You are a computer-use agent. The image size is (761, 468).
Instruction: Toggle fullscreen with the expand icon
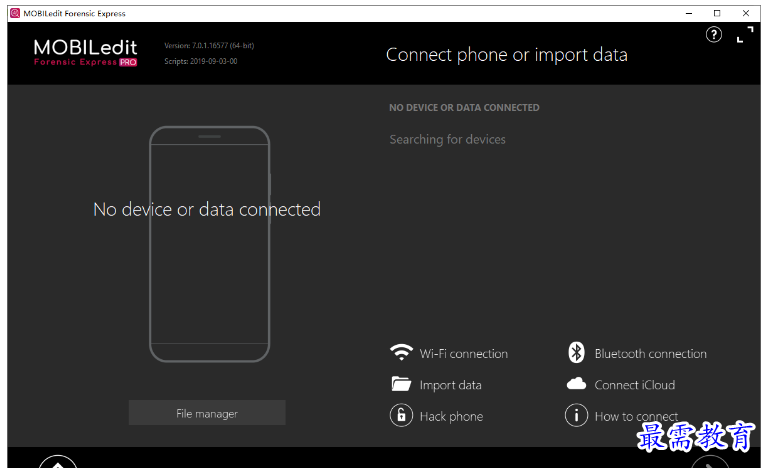coord(745,34)
